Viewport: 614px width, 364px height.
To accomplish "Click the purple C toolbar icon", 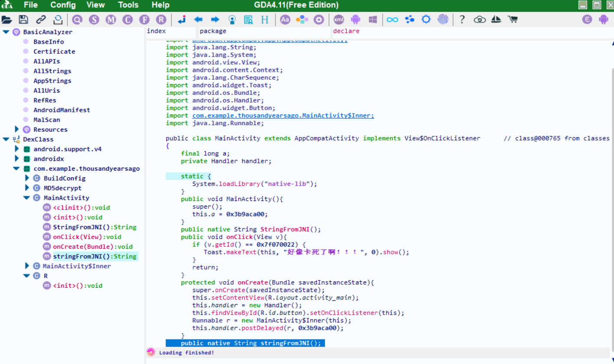I will point(127,19).
